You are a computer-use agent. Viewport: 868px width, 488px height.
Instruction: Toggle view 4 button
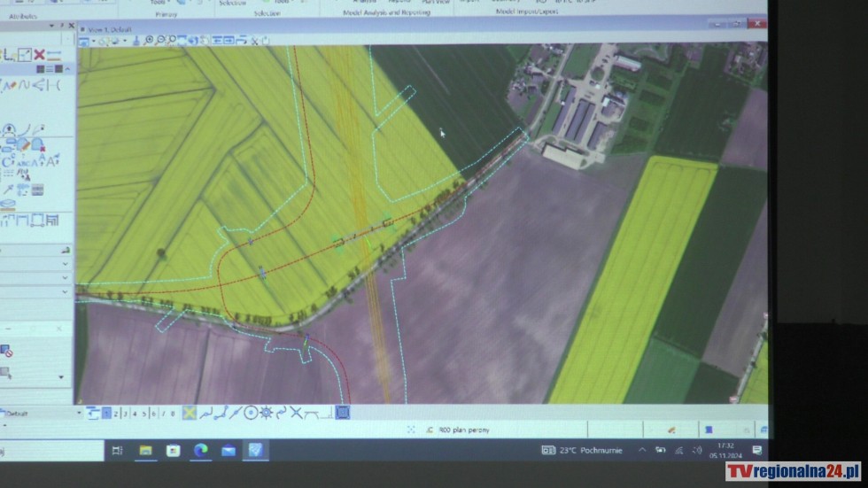pos(135,414)
